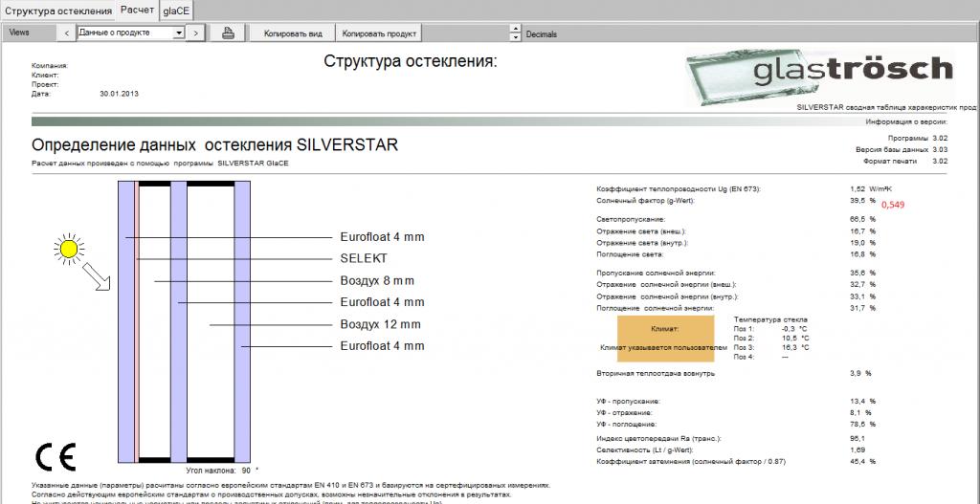
Task: Click the Программы 3.02 version text
Action: click(x=918, y=138)
